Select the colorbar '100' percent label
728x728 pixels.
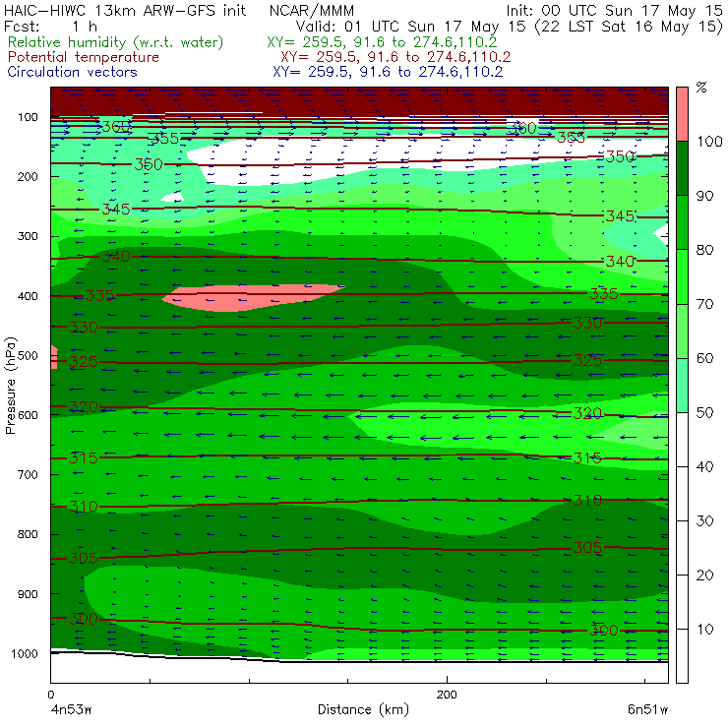pyautogui.click(x=709, y=141)
